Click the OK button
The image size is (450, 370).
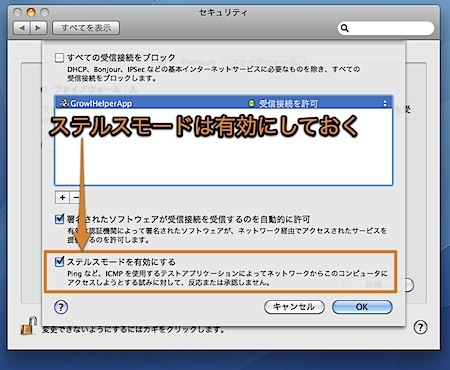pos(362,307)
